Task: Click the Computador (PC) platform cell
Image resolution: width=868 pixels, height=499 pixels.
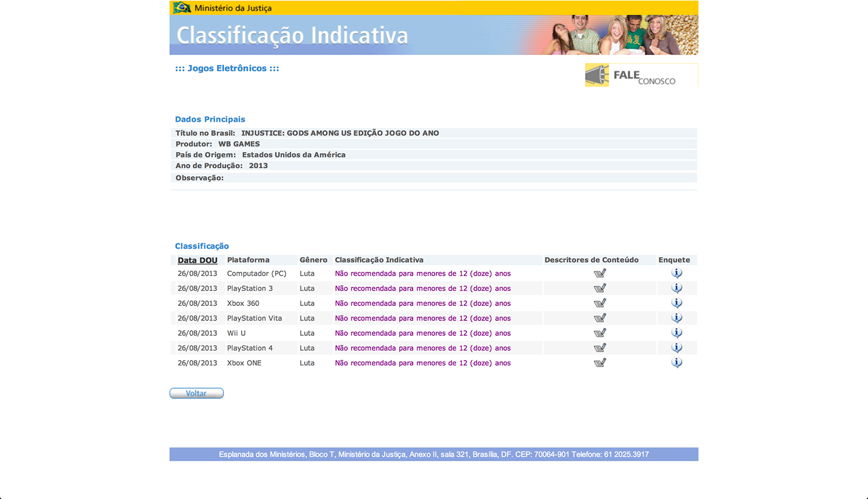Action: [x=257, y=273]
